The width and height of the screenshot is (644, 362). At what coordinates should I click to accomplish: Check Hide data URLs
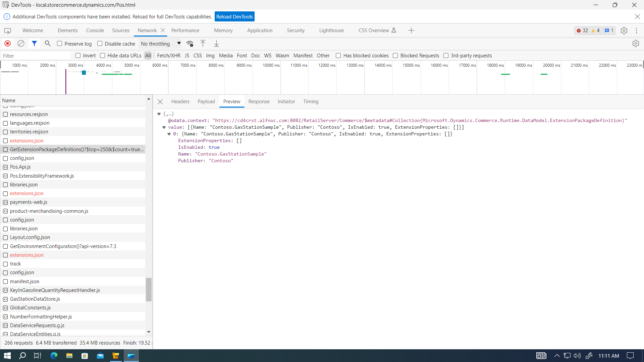coord(102,55)
